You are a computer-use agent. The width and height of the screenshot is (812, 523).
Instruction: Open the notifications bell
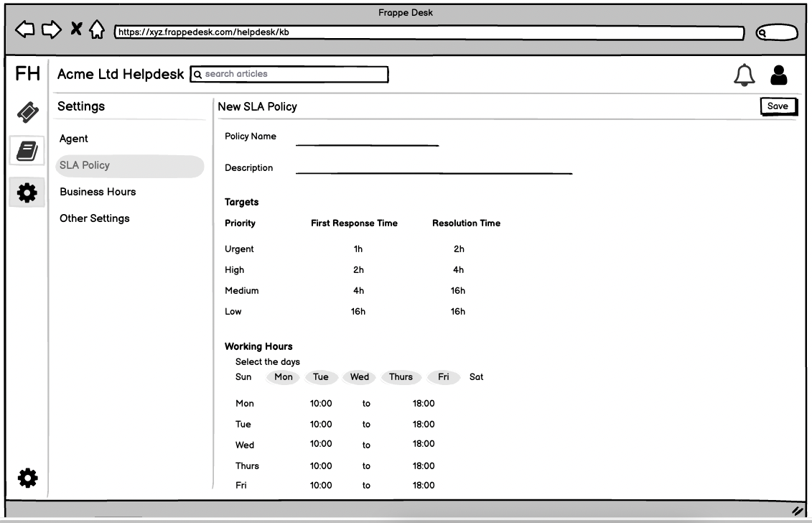click(745, 74)
